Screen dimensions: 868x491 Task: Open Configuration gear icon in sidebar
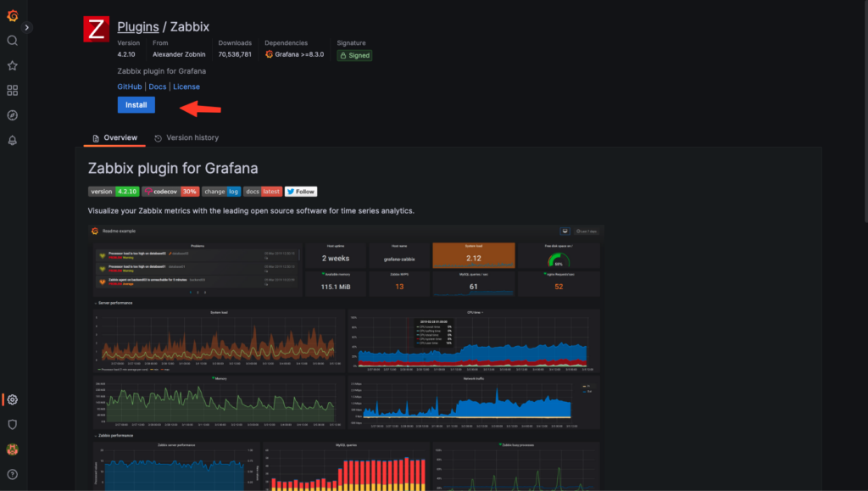(x=12, y=399)
